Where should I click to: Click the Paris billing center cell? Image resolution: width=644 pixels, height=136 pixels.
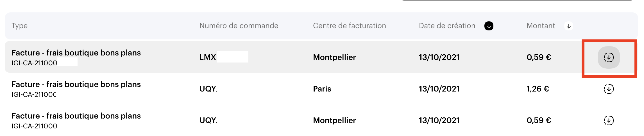(x=322, y=89)
